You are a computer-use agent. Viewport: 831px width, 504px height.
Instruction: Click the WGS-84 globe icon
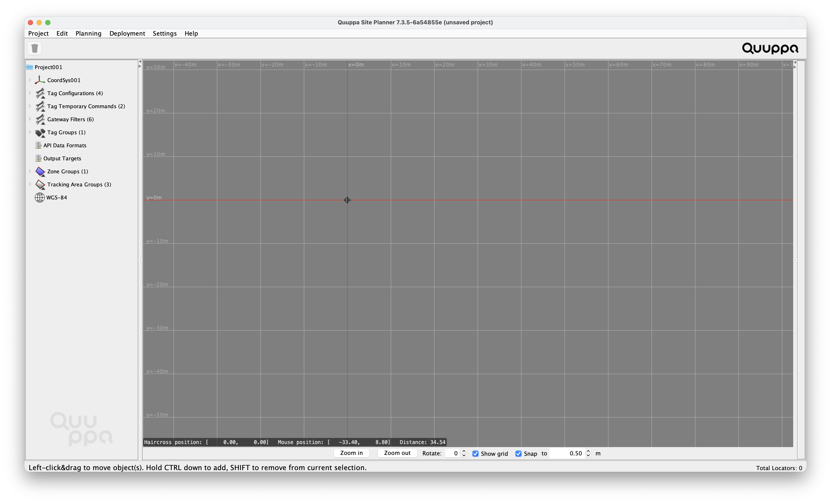40,197
